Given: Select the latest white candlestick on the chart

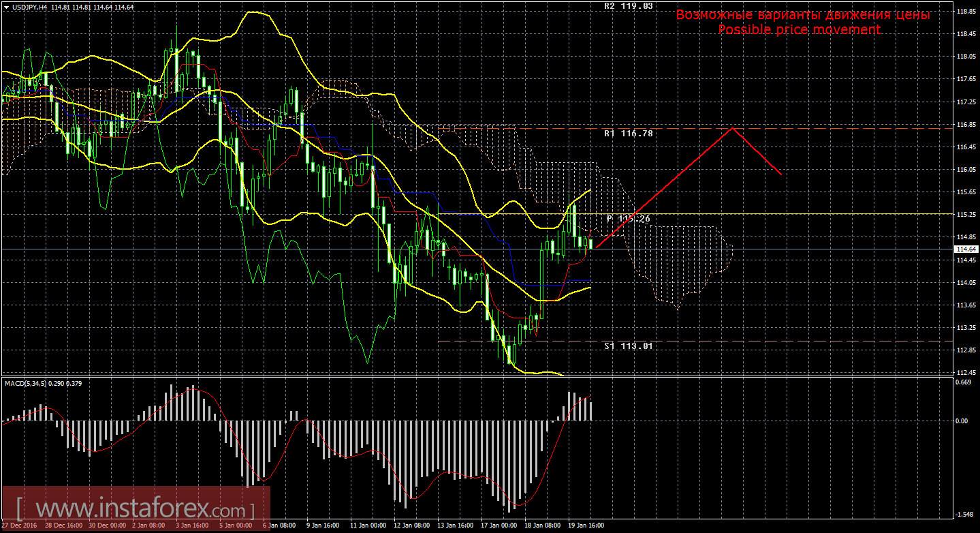Looking at the screenshot, I should coord(590,243).
